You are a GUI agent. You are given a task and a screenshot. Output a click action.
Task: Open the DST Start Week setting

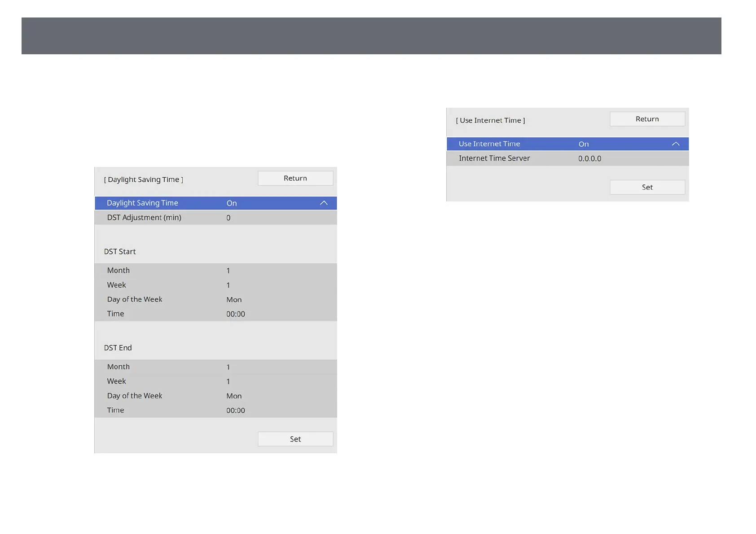click(215, 285)
